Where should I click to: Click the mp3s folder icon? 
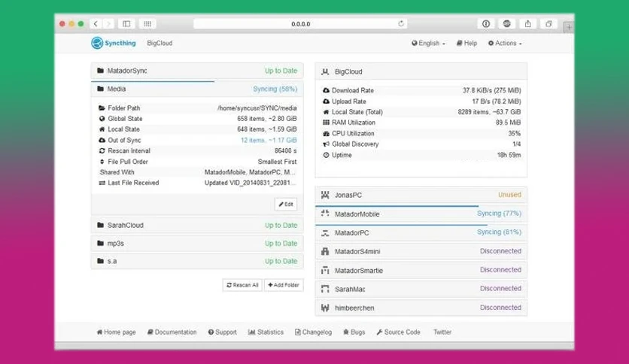tap(100, 244)
